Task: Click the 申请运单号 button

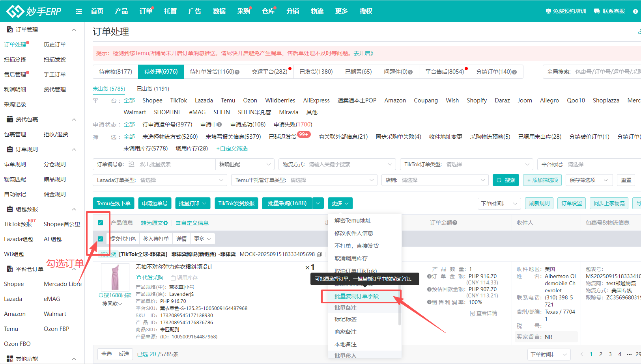Action: point(155,203)
